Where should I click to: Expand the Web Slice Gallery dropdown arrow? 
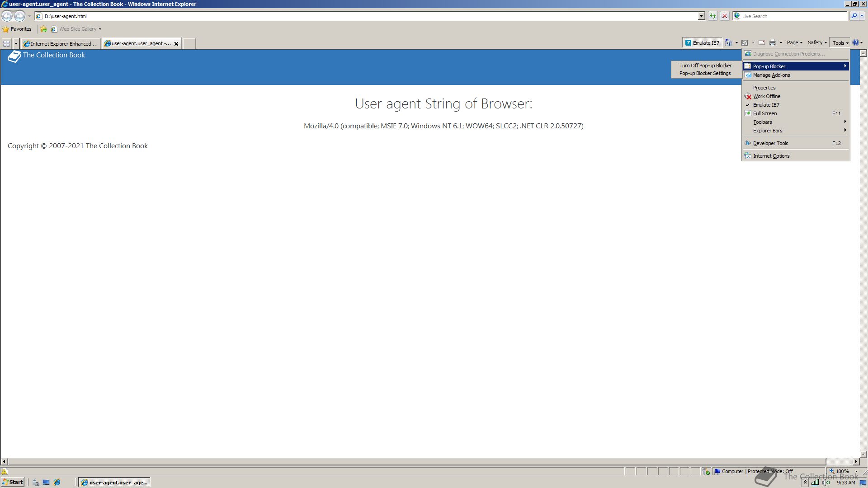tap(100, 29)
